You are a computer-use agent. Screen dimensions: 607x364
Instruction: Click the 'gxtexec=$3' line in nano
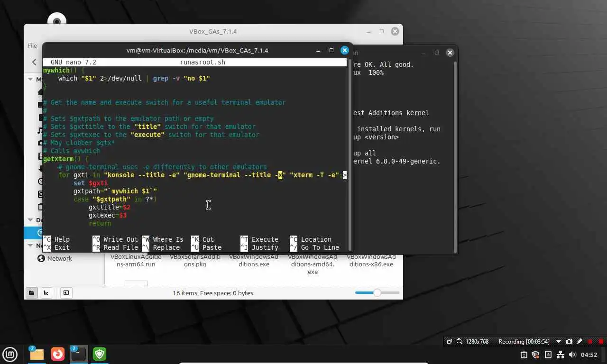[108, 215]
